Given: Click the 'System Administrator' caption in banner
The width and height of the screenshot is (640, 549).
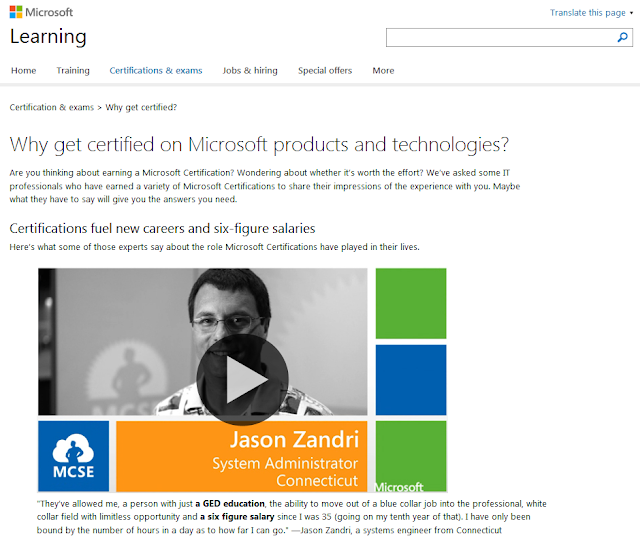Looking at the screenshot, I should click(285, 464).
